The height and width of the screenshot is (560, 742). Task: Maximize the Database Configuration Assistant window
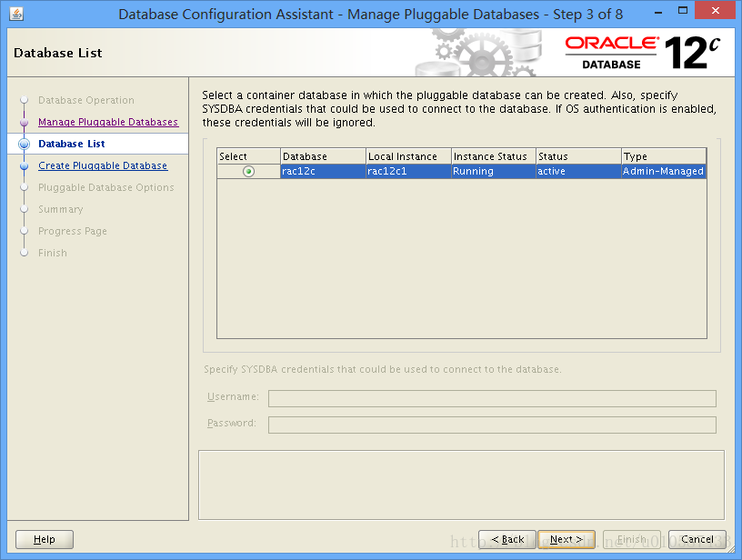682,11
